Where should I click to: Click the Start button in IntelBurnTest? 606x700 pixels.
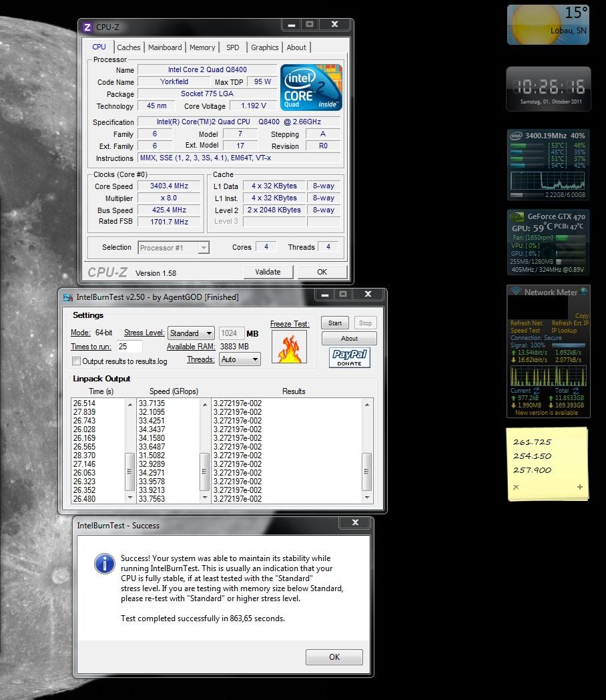coord(335,323)
